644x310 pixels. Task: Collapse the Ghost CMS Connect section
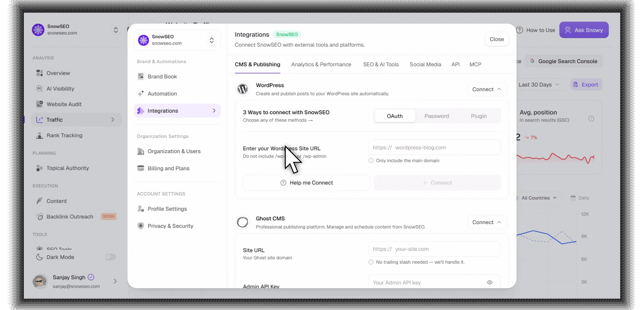pyautogui.click(x=487, y=222)
